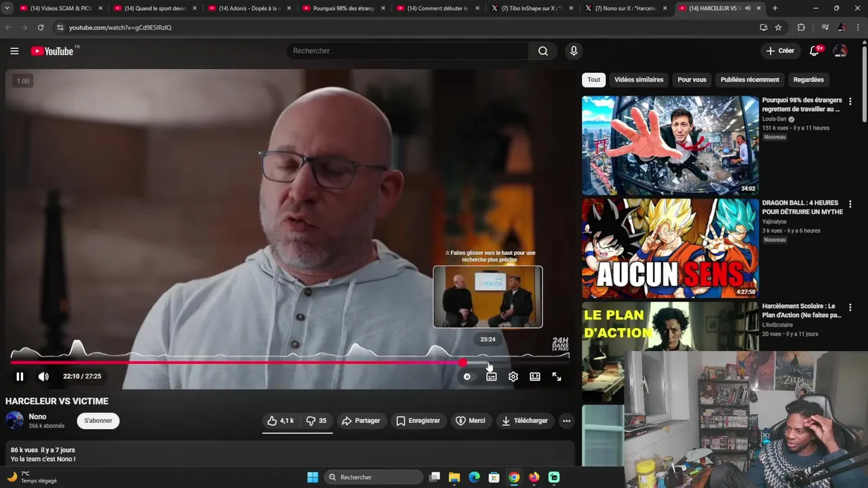The image size is (868, 488).
Task: Open options menu for Pourquoi 98% video
Action: (850, 102)
